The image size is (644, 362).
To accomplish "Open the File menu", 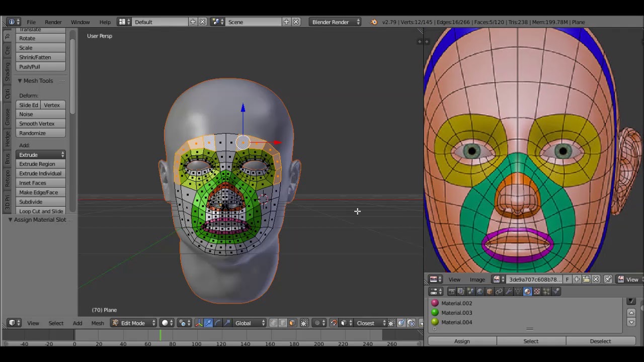I will [31, 22].
